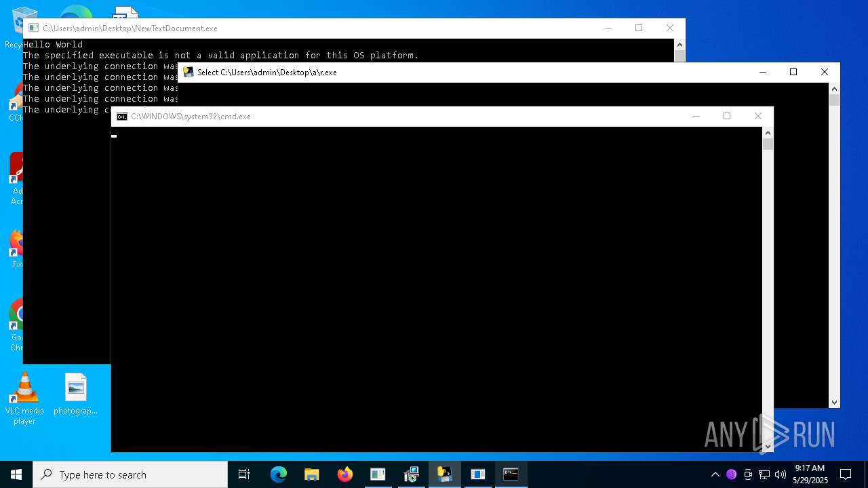Screen dimensions: 868x488
Task: Click the cmd.exe window title text
Action: (x=191, y=117)
